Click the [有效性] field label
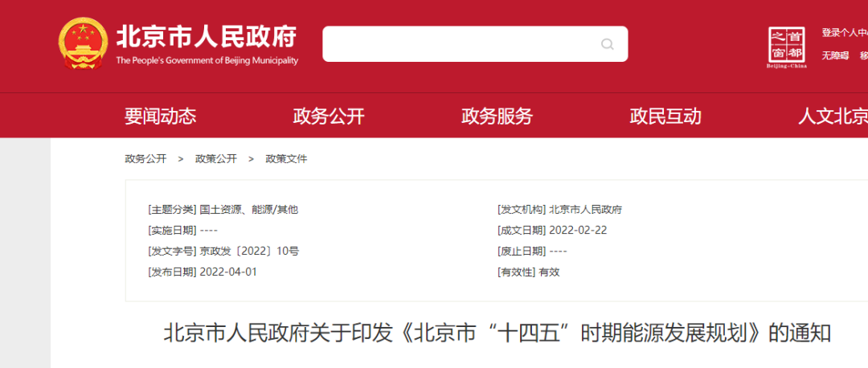Viewport: 868px width, 368px height. coord(517,272)
